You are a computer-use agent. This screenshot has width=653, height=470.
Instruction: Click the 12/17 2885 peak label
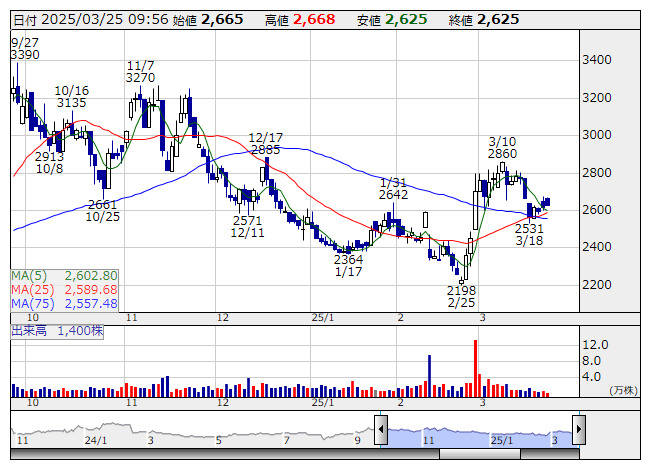pos(266,144)
